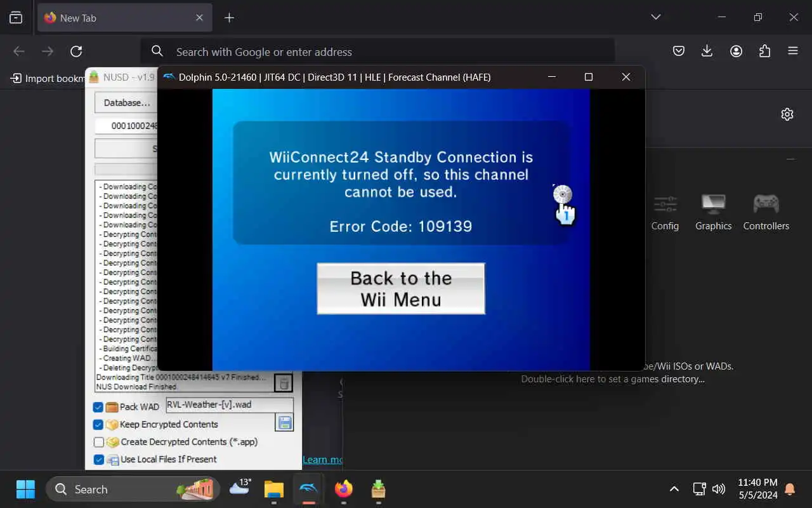Switch to NUSD downloader in the taskbar
This screenshot has height=508, width=812.
378,489
